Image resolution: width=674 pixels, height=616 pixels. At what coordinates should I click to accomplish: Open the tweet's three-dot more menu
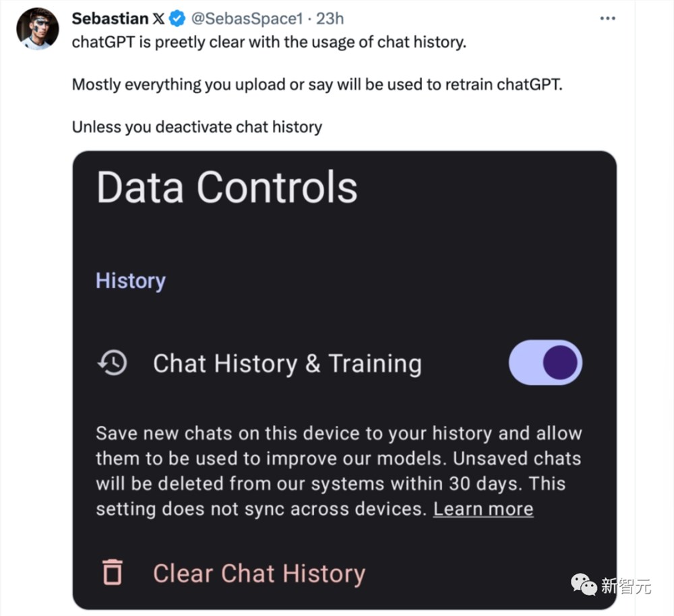click(607, 18)
